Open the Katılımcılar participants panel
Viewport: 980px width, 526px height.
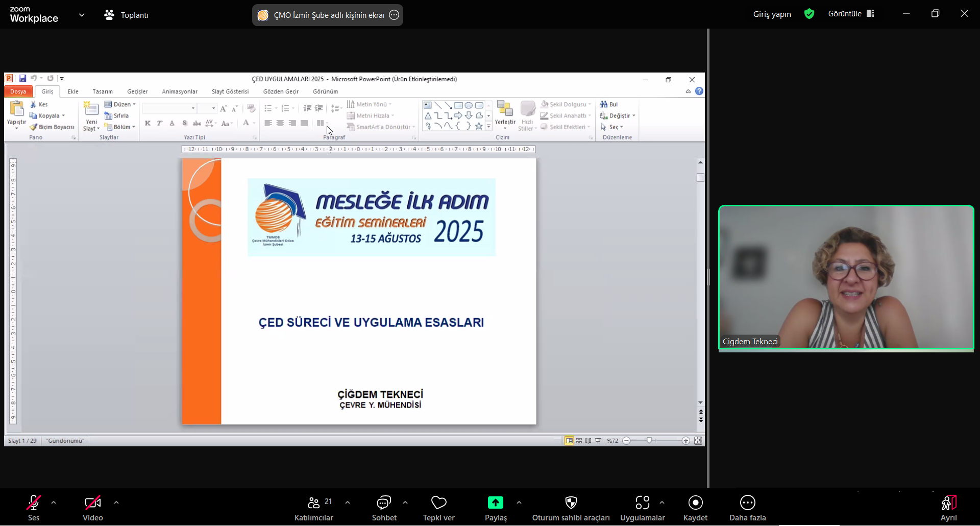[x=313, y=503]
